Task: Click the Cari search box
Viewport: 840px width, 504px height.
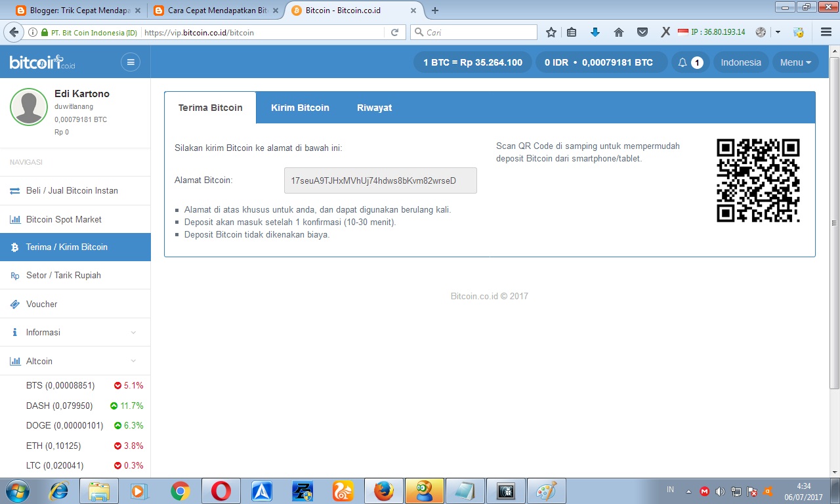Action: pyautogui.click(x=474, y=32)
